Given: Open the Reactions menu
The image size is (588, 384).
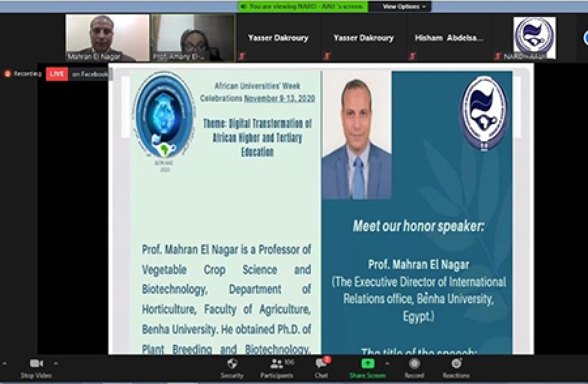Looking at the screenshot, I should [456, 364].
